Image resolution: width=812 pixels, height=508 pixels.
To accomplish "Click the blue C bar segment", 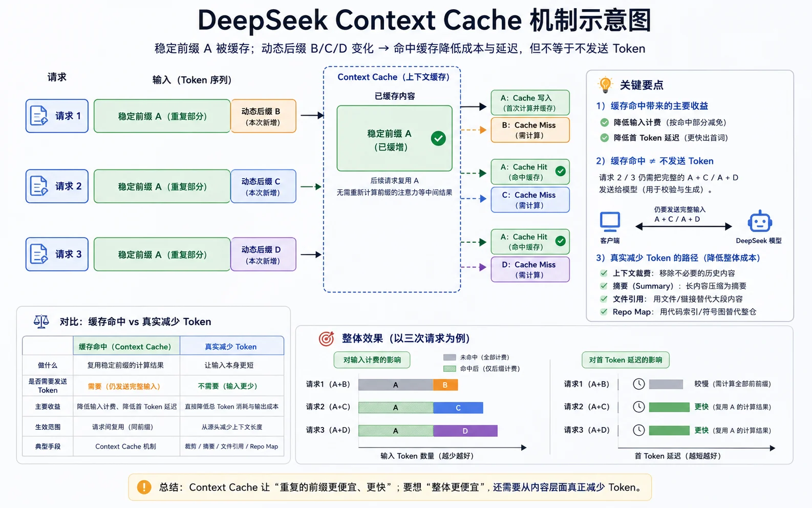I will 458,408.
